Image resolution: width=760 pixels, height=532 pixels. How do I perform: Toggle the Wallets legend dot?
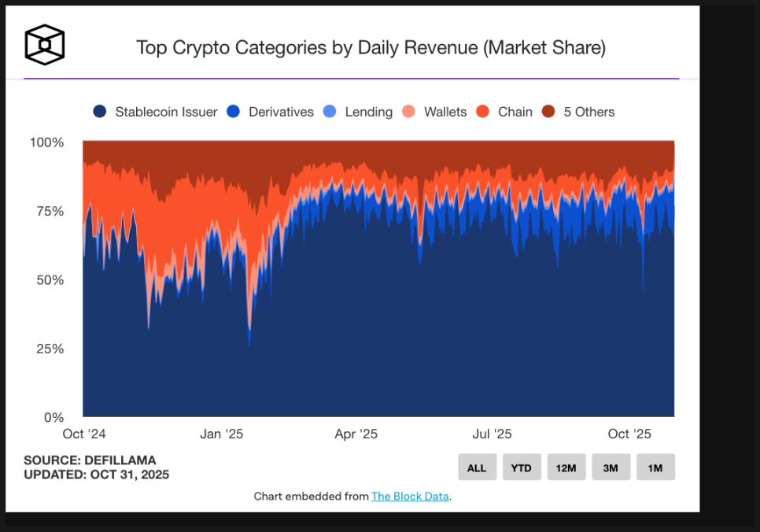[408, 112]
